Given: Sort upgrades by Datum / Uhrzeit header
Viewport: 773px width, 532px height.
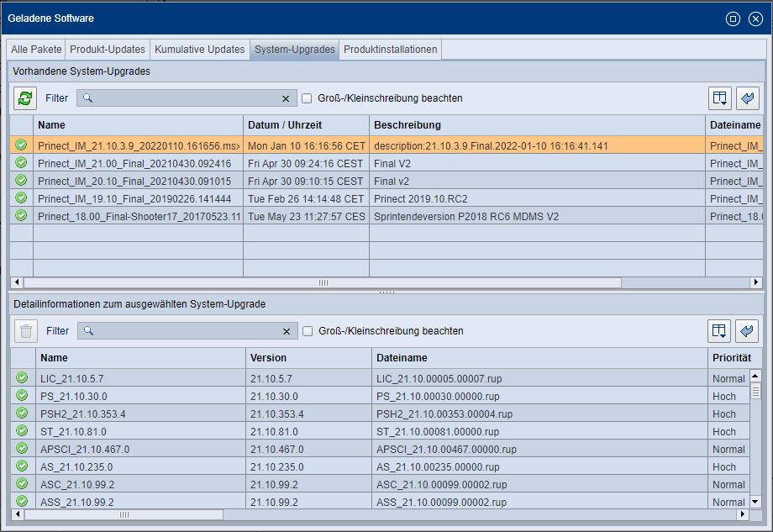Looking at the screenshot, I should (306, 125).
